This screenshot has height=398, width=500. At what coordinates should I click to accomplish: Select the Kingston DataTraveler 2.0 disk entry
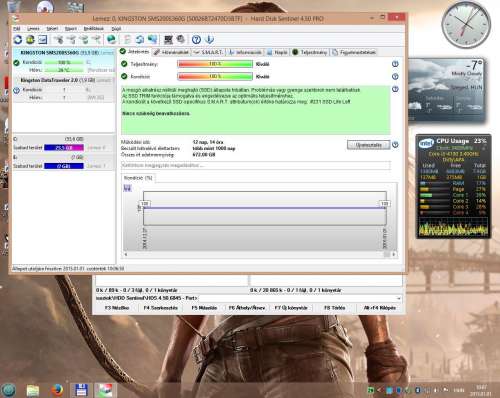click(64, 89)
